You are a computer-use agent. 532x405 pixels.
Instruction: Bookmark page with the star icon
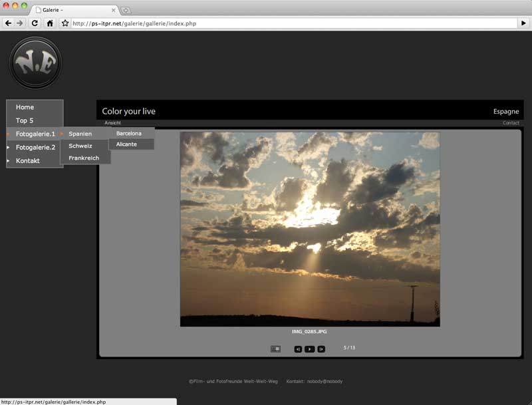(x=65, y=23)
